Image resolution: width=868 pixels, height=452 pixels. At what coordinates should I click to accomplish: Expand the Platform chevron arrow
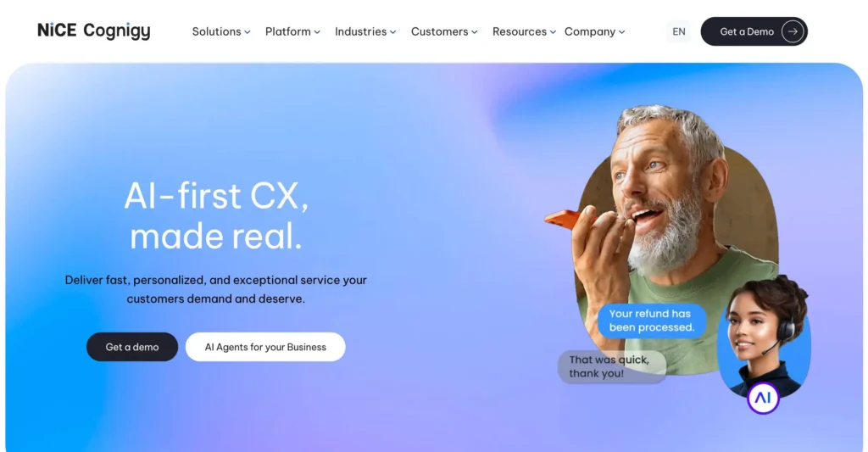point(317,32)
